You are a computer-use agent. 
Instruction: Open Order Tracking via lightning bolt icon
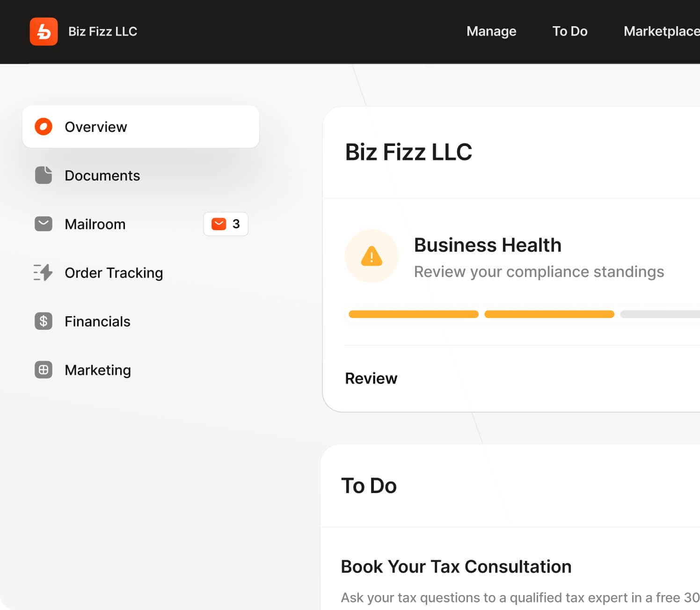[x=44, y=273]
